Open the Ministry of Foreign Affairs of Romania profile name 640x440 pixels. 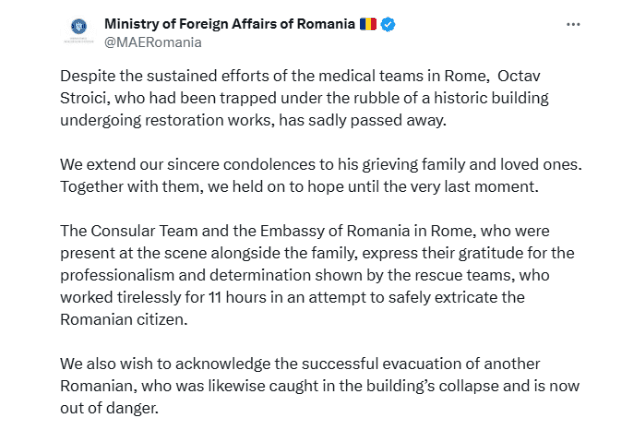coord(229,24)
